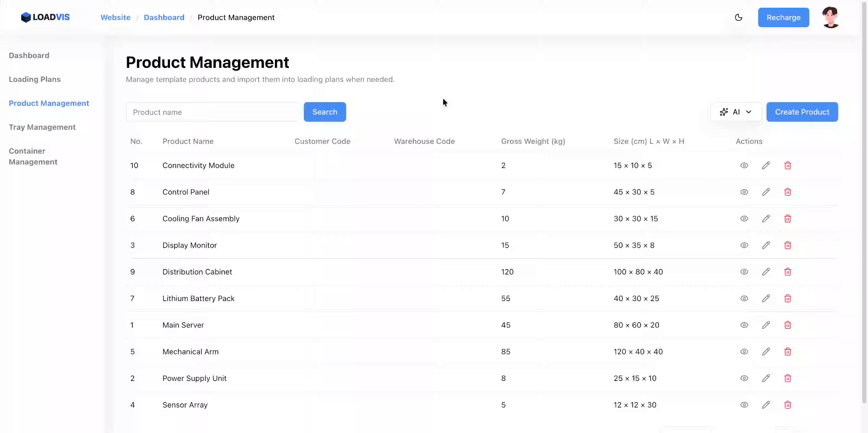Image resolution: width=868 pixels, height=433 pixels.
Task: Toggle dark mode with the moon icon
Action: pyautogui.click(x=739, y=18)
